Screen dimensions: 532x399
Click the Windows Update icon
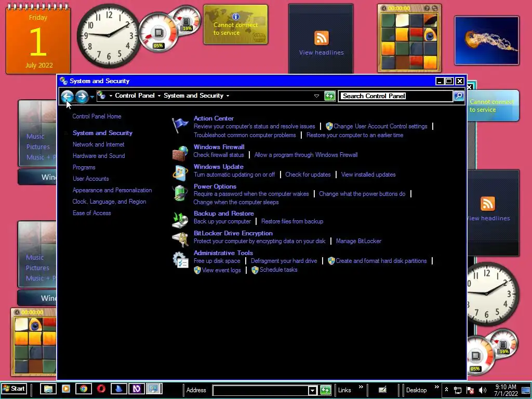click(x=180, y=173)
